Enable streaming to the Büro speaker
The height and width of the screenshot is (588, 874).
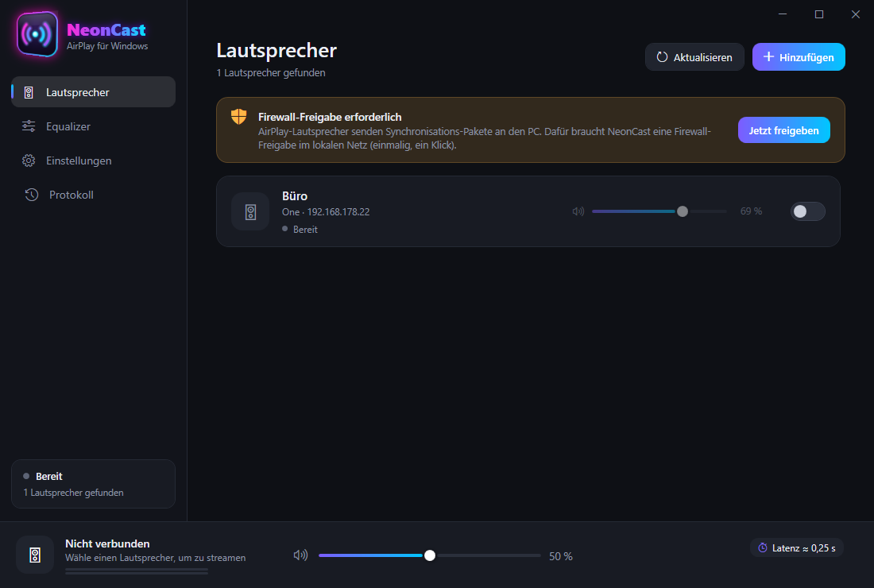pyautogui.click(x=808, y=211)
